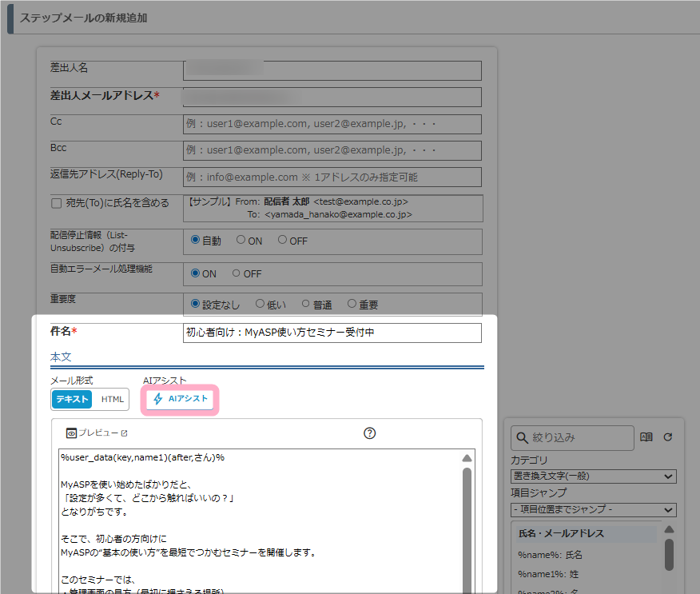Click the magnifier icon in 絞り込み box

tap(523, 437)
